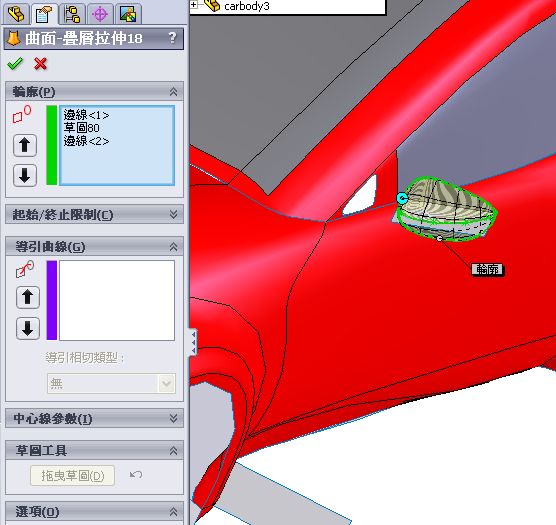
Task: Open the FeatureManager design tree tab
Action: pyautogui.click(x=16, y=13)
